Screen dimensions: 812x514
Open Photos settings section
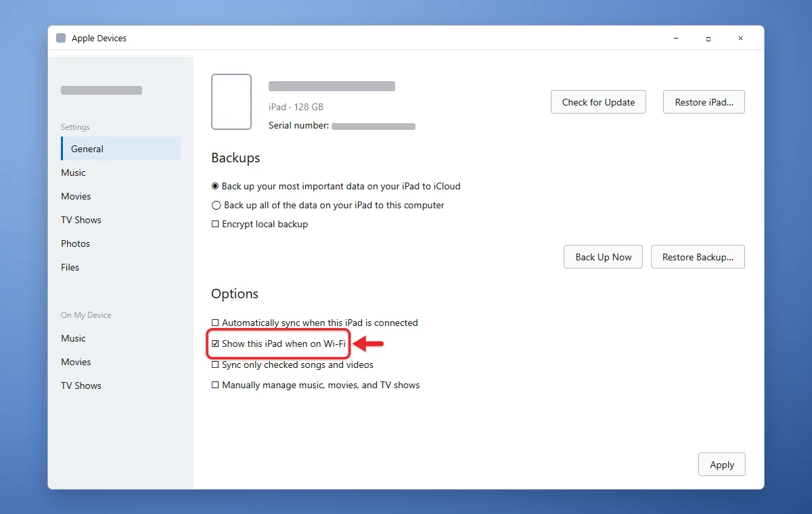coord(75,243)
